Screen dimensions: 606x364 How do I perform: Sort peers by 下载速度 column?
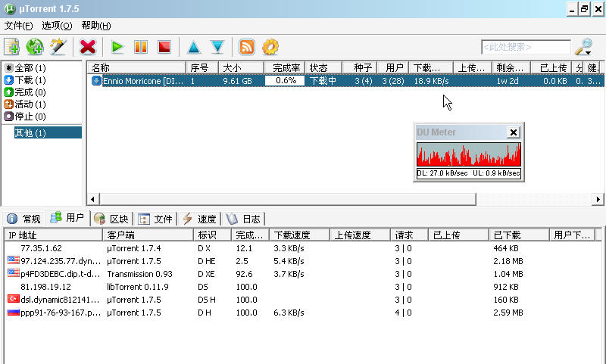click(x=299, y=235)
